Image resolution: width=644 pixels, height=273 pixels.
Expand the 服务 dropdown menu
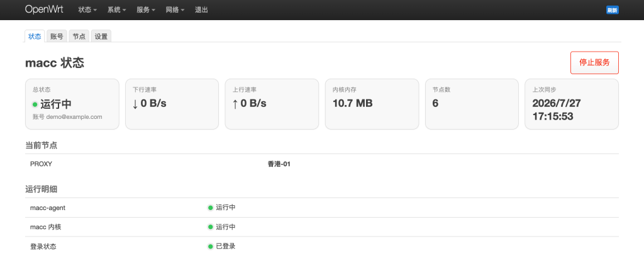[146, 10]
